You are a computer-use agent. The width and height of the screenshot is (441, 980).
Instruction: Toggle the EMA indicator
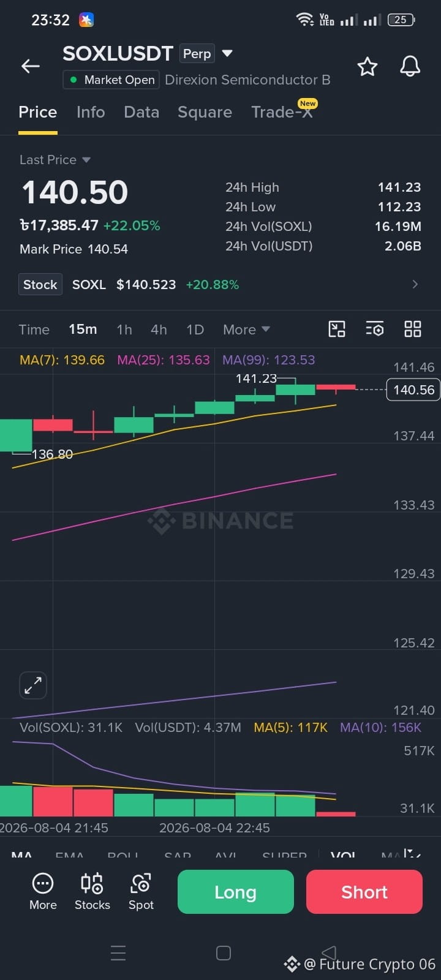click(70, 854)
